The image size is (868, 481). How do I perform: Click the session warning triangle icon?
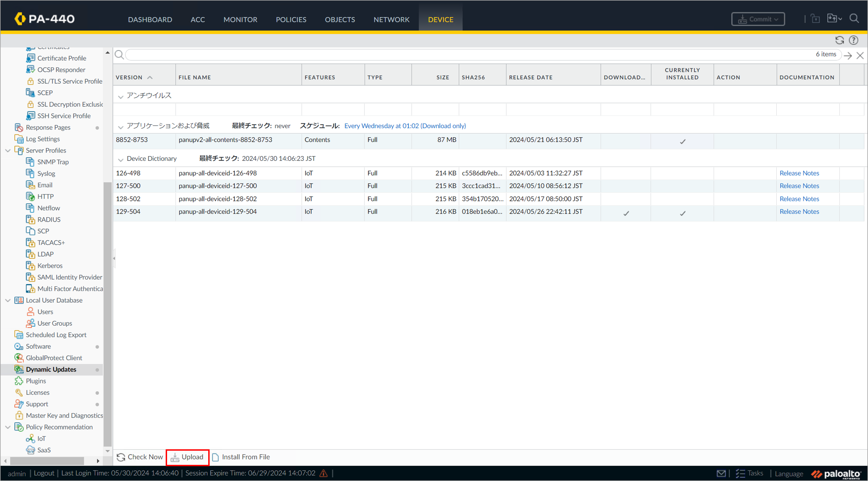click(x=323, y=473)
